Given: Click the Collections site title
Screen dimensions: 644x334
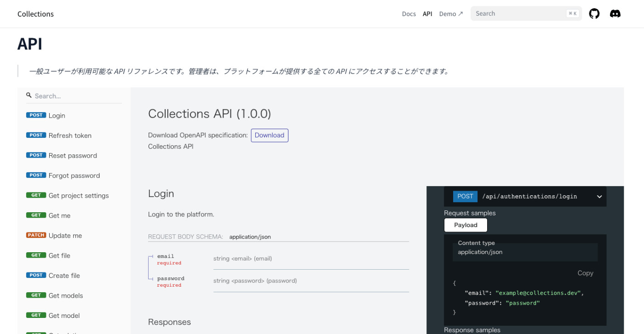Looking at the screenshot, I should [x=35, y=14].
